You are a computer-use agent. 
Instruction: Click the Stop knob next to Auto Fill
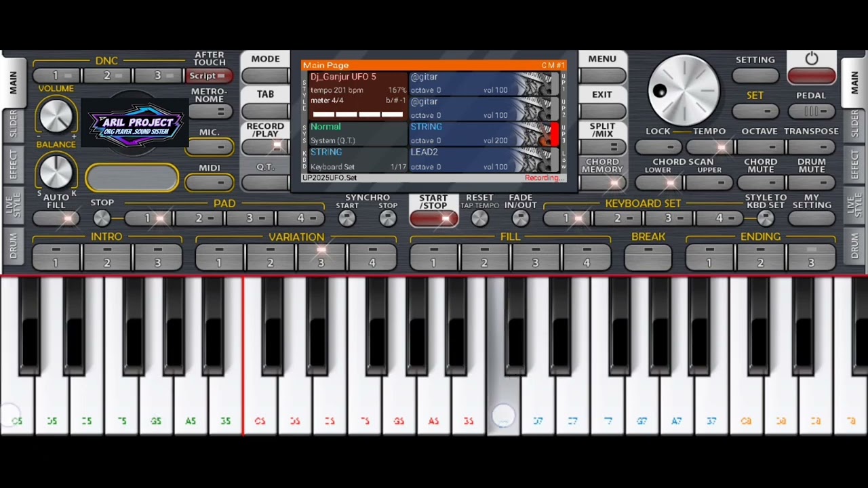coord(102,218)
